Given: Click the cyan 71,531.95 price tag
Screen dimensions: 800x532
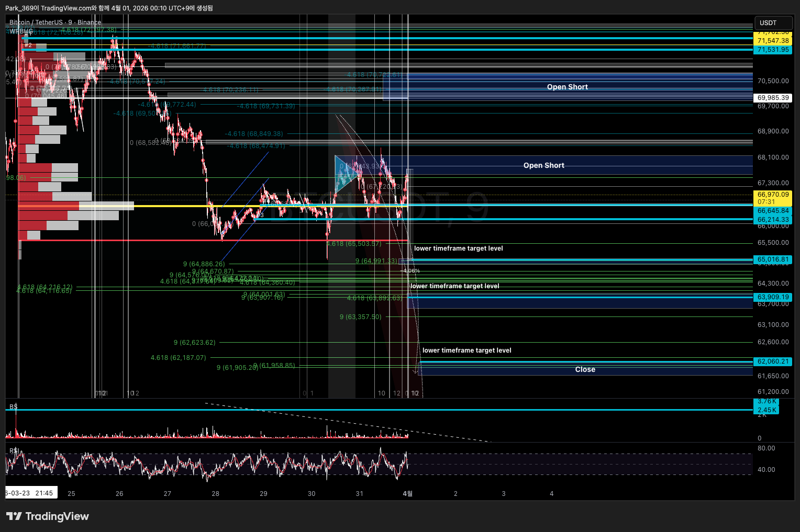Looking at the screenshot, I should tap(773, 50).
